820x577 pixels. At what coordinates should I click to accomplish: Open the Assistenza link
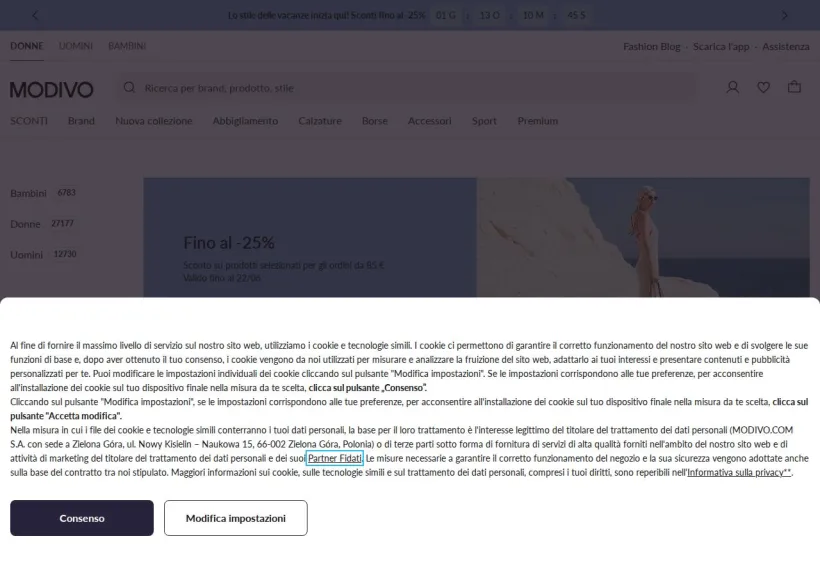(785, 47)
